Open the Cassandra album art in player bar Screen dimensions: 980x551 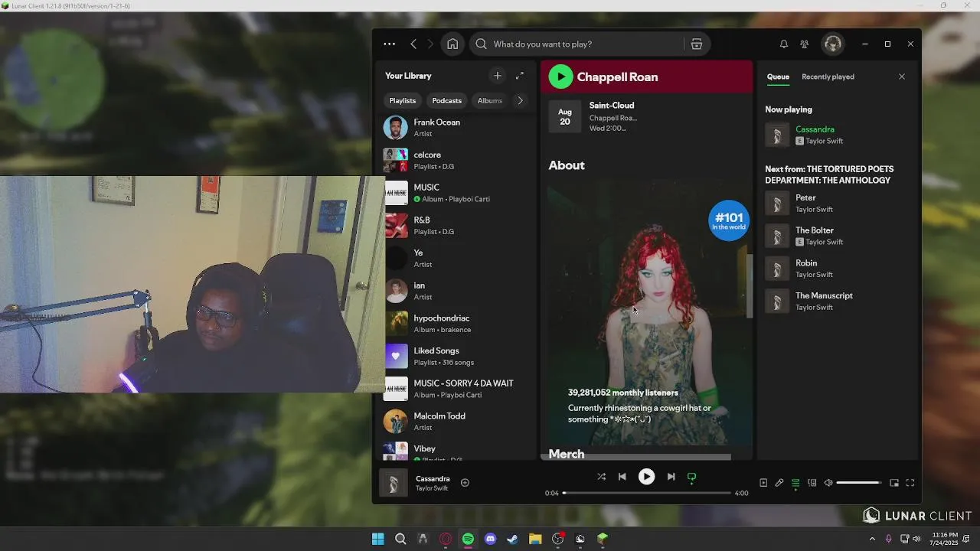[x=394, y=483]
